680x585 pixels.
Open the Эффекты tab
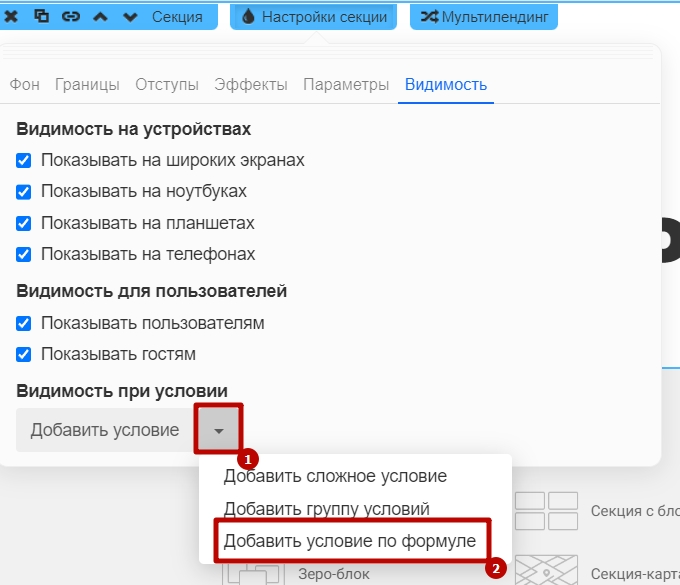coord(251,85)
